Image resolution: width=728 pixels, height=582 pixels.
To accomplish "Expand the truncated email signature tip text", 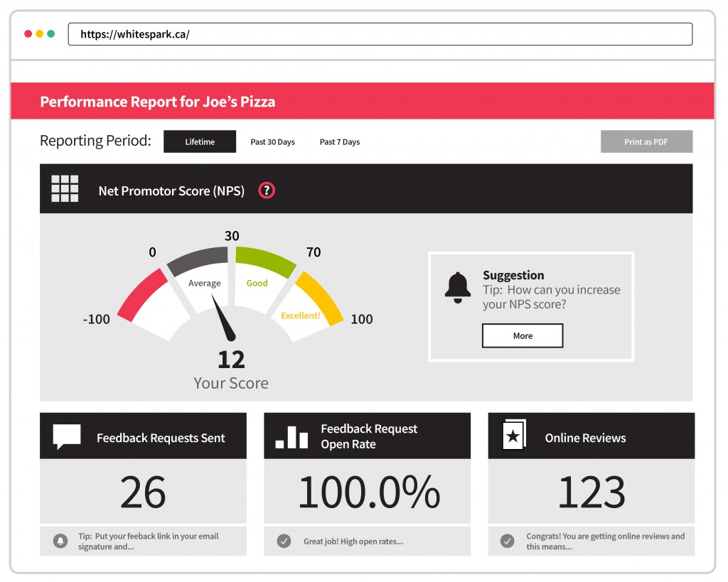I will [148, 541].
